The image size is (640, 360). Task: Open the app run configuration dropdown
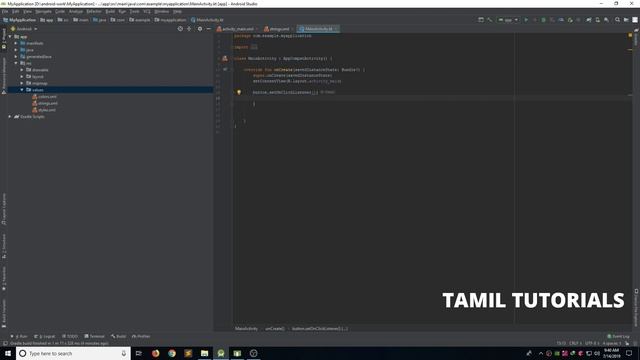[508, 20]
